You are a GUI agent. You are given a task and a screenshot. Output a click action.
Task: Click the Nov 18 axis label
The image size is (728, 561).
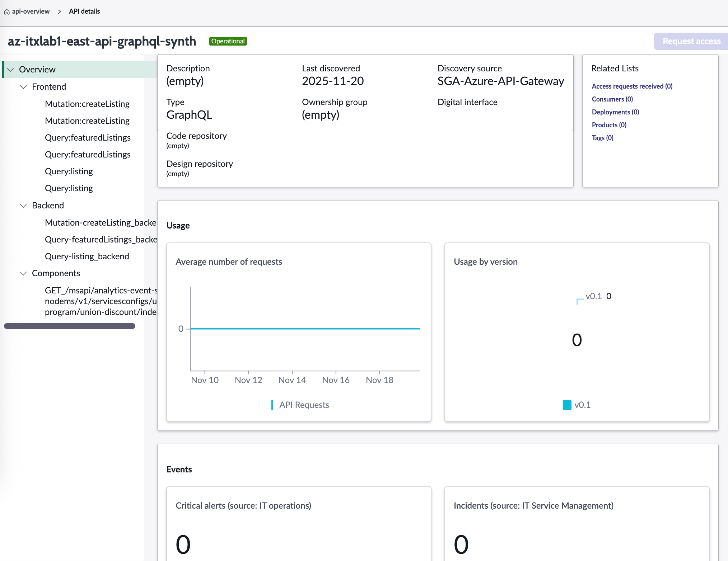(x=379, y=380)
